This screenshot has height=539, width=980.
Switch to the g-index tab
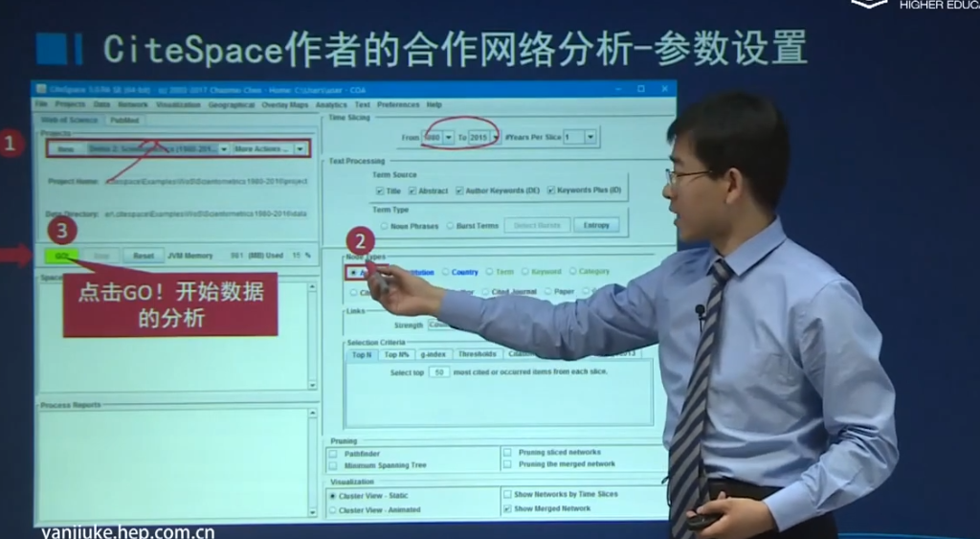click(x=434, y=354)
